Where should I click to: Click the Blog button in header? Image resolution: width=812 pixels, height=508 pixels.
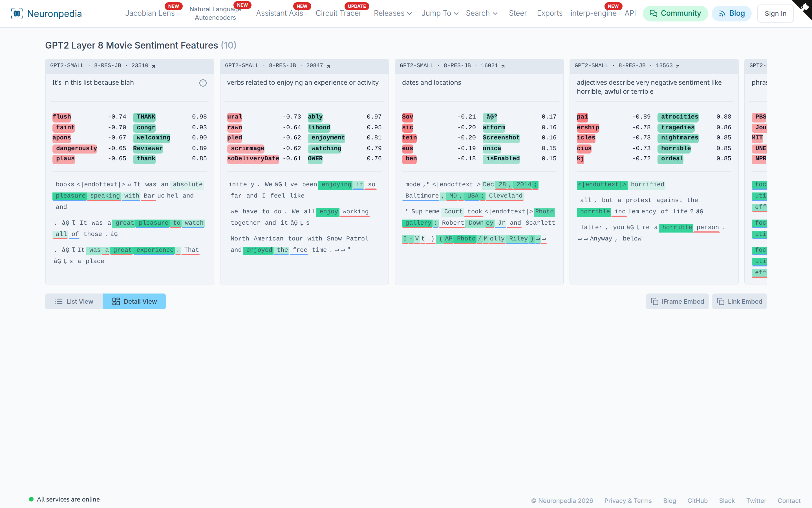[x=731, y=14]
